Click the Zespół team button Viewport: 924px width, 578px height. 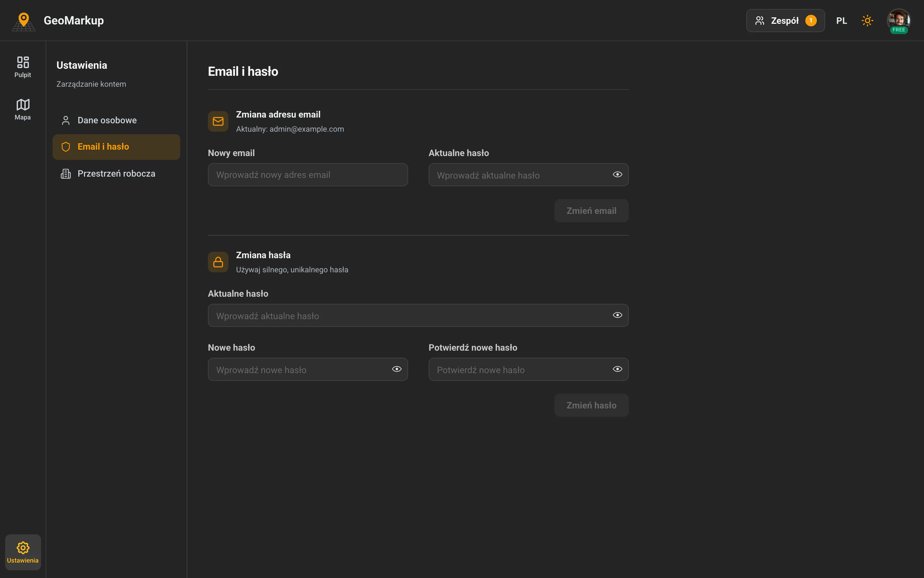click(785, 21)
